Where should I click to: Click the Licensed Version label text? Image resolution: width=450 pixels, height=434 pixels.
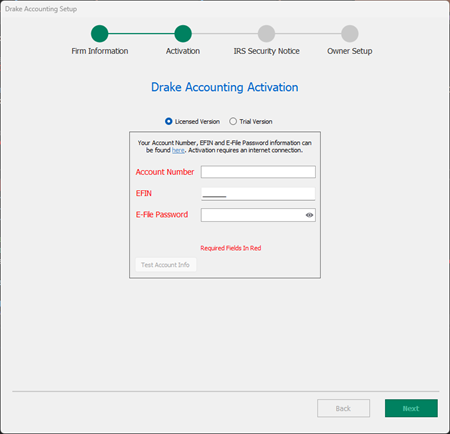[197, 122]
